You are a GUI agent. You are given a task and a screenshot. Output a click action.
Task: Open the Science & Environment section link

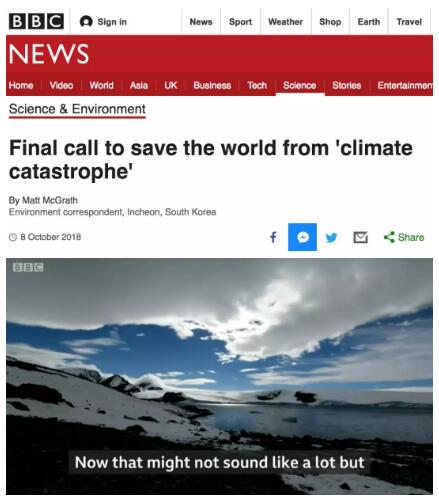point(77,109)
